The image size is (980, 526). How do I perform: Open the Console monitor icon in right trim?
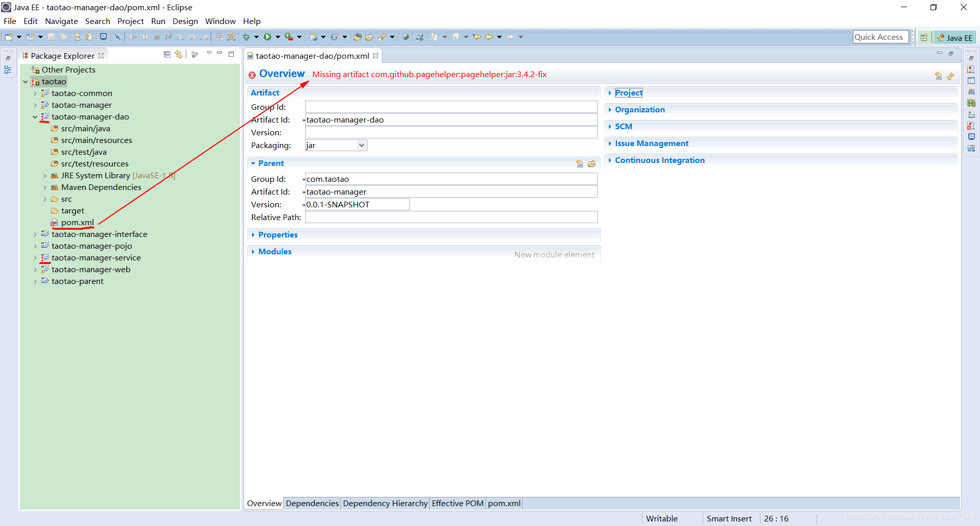(x=971, y=137)
